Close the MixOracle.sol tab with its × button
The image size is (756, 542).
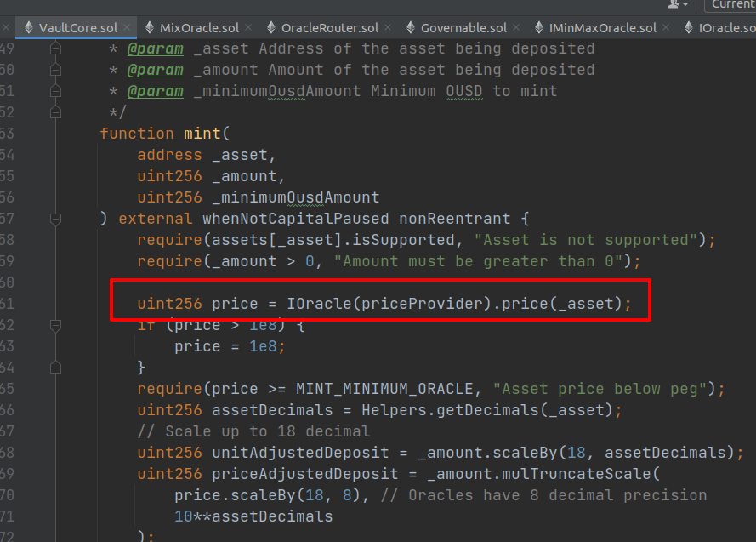click(247, 26)
